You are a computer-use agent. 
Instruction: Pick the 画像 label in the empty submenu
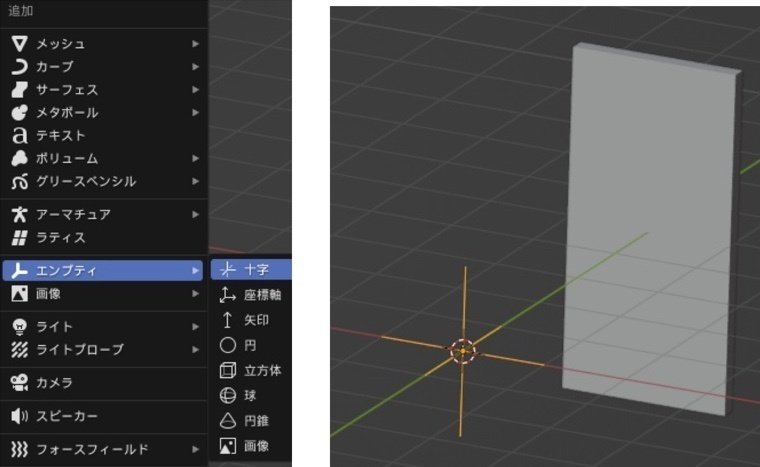pos(256,446)
